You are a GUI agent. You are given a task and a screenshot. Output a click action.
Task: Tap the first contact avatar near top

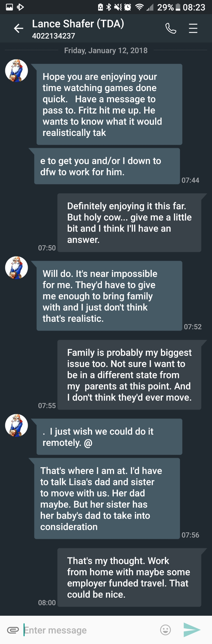(x=16, y=71)
